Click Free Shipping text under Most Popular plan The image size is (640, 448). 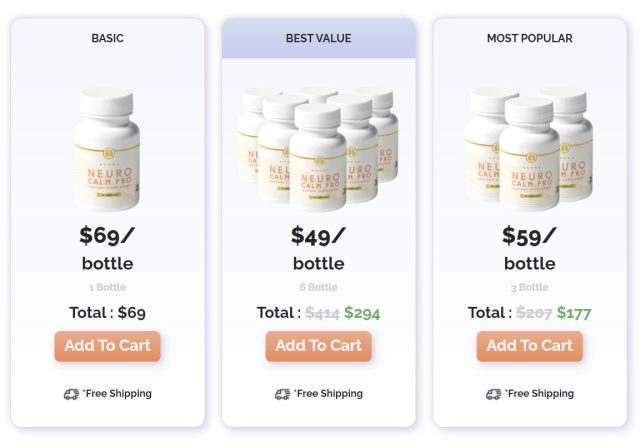coord(539,394)
